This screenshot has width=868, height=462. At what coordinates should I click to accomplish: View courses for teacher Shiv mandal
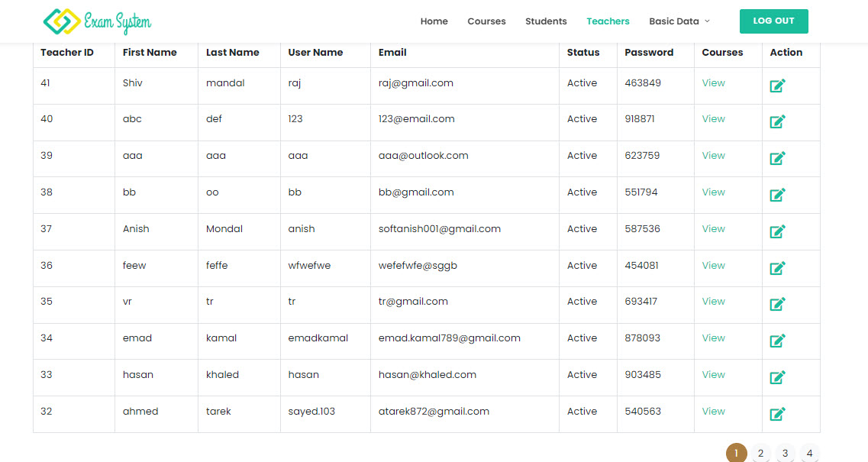tap(713, 83)
